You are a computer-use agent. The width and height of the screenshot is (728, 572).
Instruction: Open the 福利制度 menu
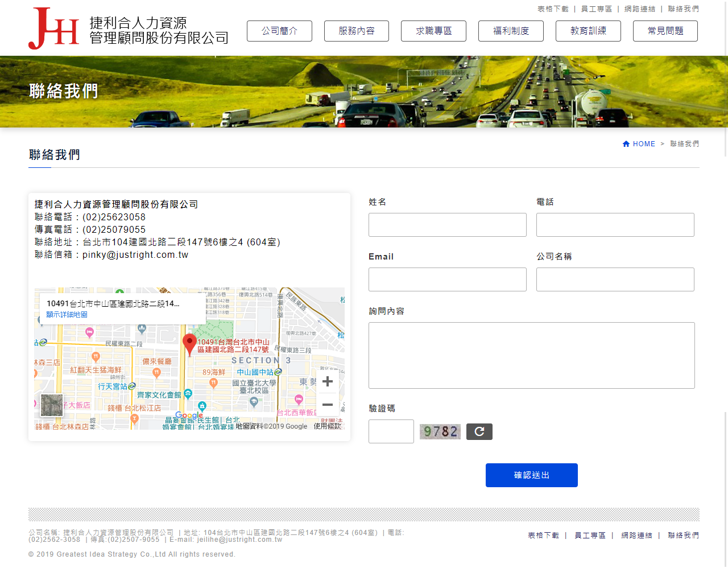(x=511, y=31)
